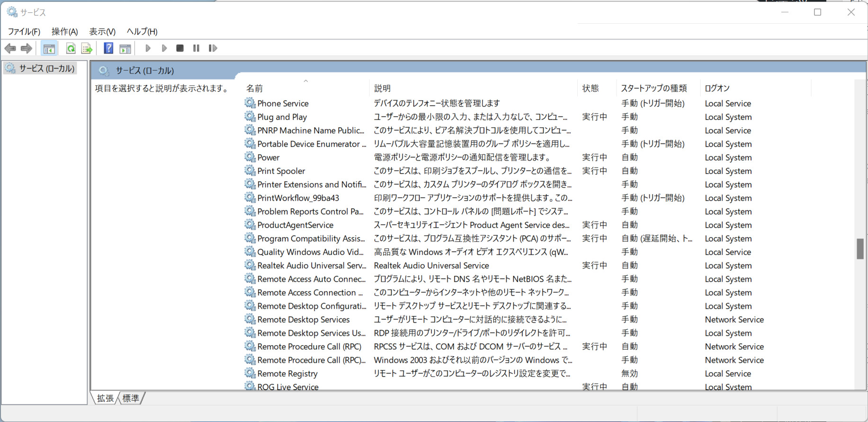868x422 pixels.
Task: Click the Services gear icon in title bar
Action: point(12,12)
